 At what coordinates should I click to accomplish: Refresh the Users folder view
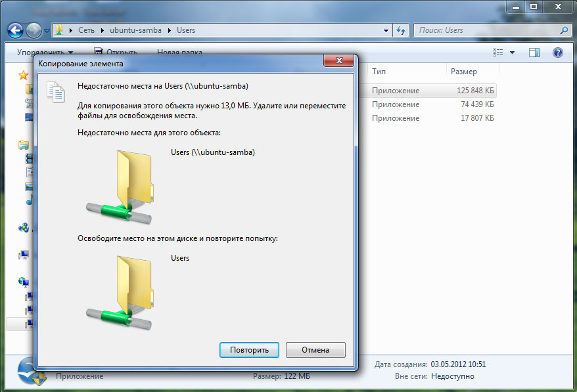(401, 30)
